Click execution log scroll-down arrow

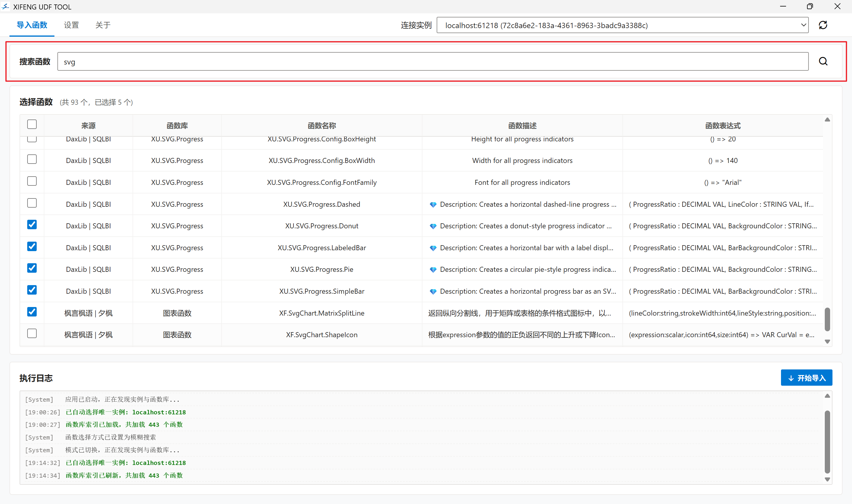click(827, 479)
